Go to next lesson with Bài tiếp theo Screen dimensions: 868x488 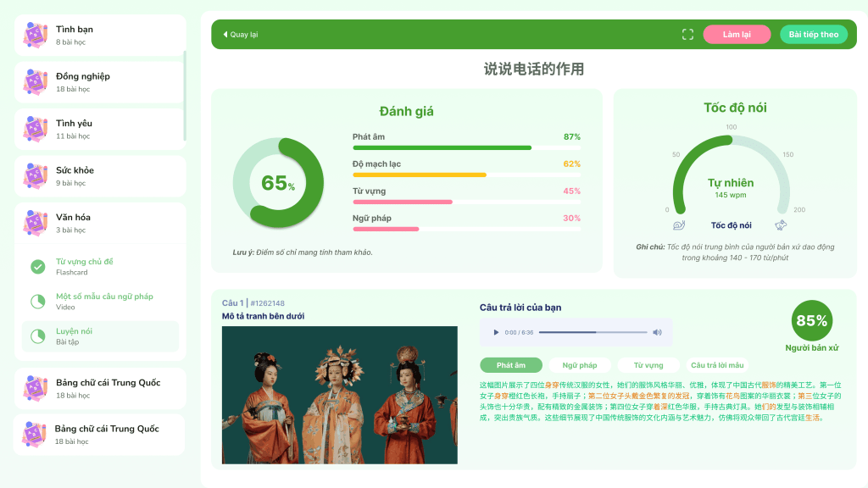(x=813, y=35)
